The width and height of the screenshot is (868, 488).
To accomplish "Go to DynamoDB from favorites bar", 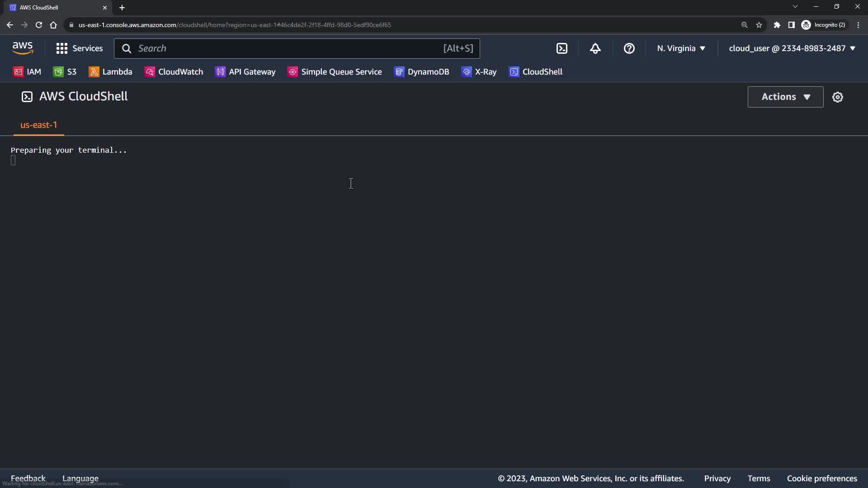I will [x=421, y=72].
